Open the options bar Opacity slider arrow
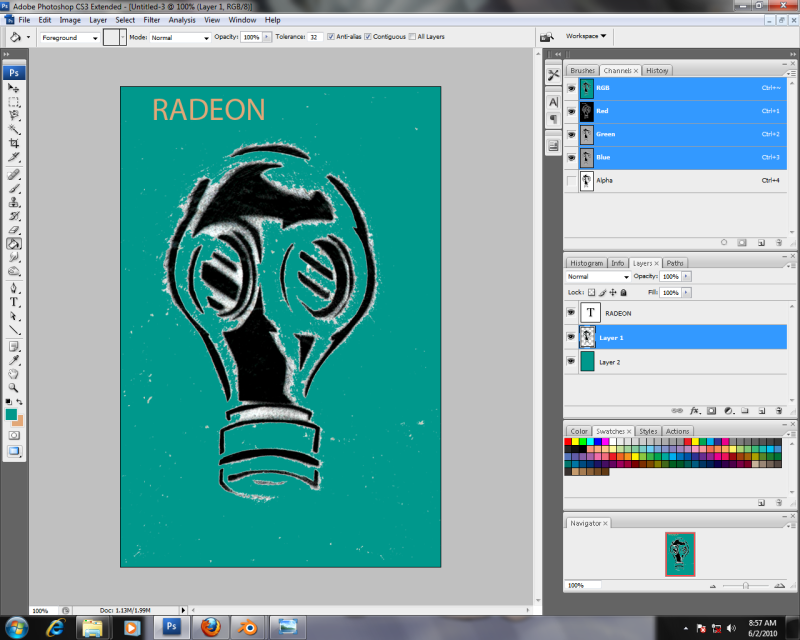Viewport: 800px width, 640px height. pyautogui.click(x=266, y=37)
